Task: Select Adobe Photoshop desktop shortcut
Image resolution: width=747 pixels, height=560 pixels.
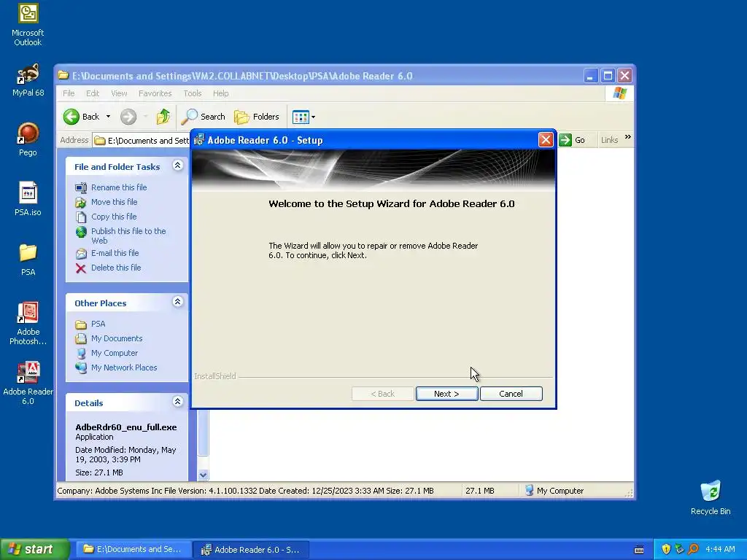Action: pos(28,323)
